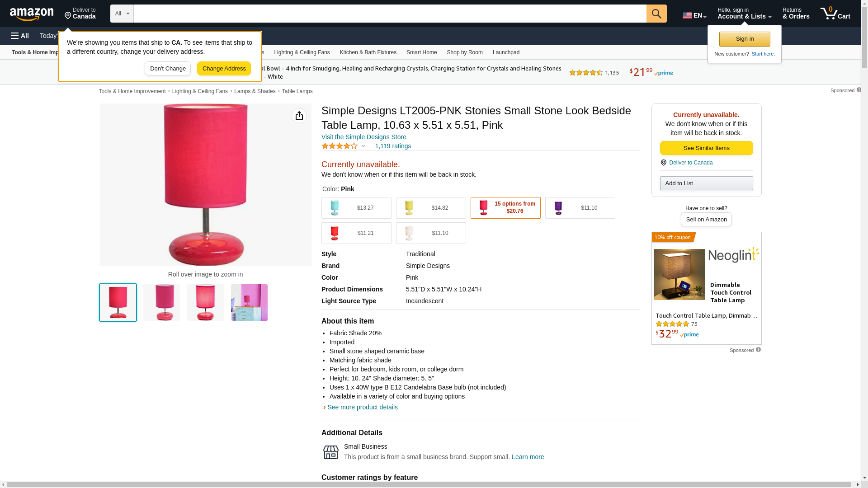Viewport: 868px width, 488px height.
Task: Expand the star rating breakdown popover
Action: tap(363, 146)
